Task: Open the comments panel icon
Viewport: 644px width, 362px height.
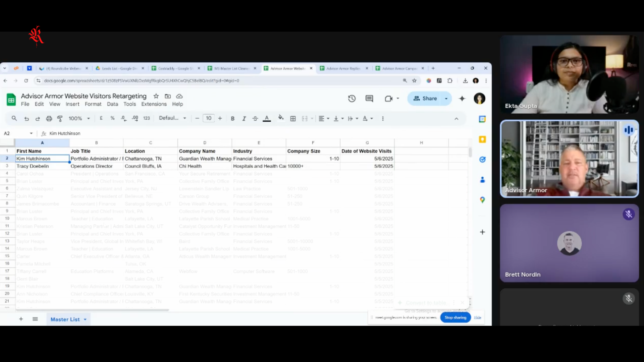Action: point(369,99)
